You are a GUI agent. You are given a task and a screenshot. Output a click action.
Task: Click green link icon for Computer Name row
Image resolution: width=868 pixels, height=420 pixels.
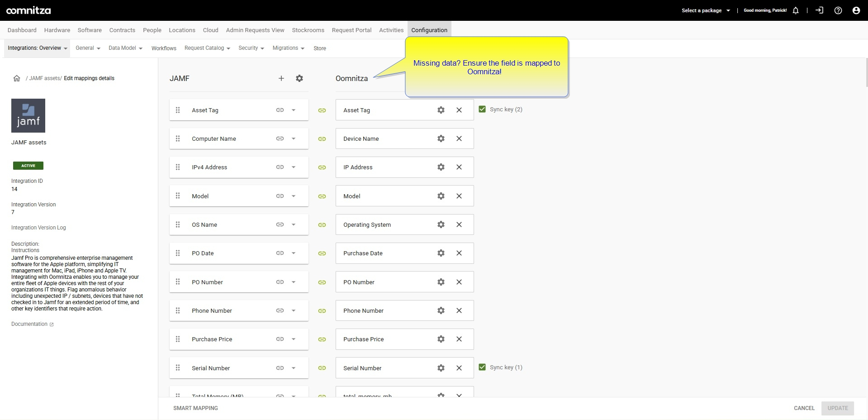tap(322, 139)
